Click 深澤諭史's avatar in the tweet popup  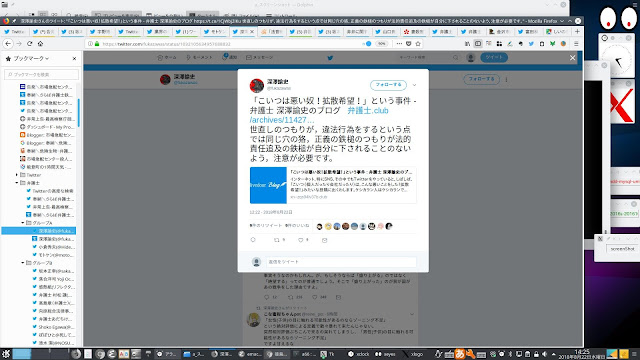[257, 86]
